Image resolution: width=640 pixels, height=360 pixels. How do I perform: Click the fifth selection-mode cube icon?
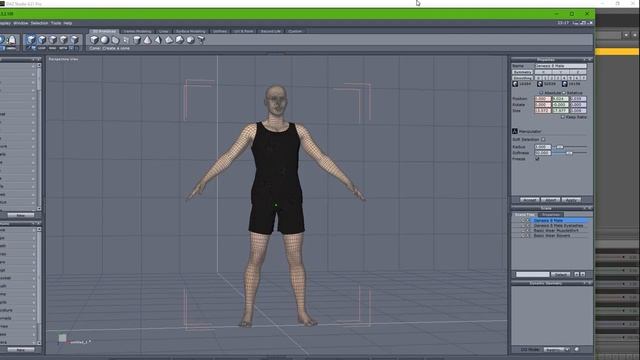pyautogui.click(x=75, y=40)
